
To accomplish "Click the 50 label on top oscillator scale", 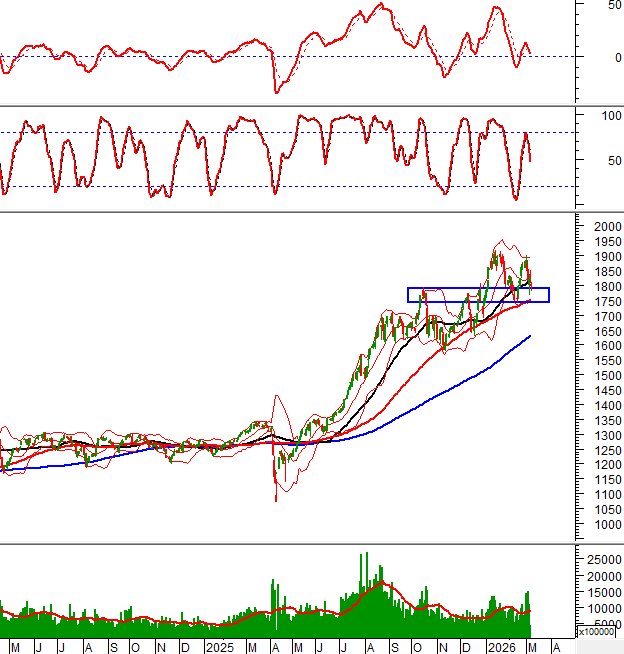I will coord(614,5).
